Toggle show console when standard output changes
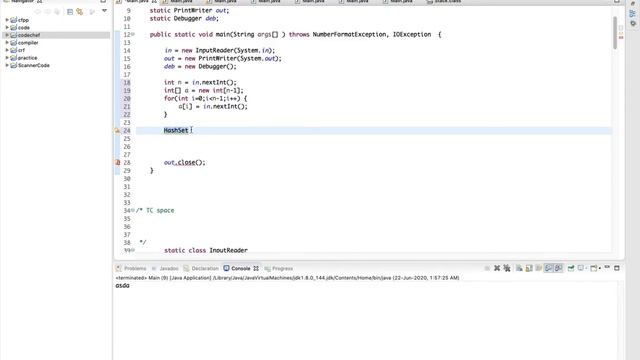Viewport: 640px width, 360px height. (549, 268)
